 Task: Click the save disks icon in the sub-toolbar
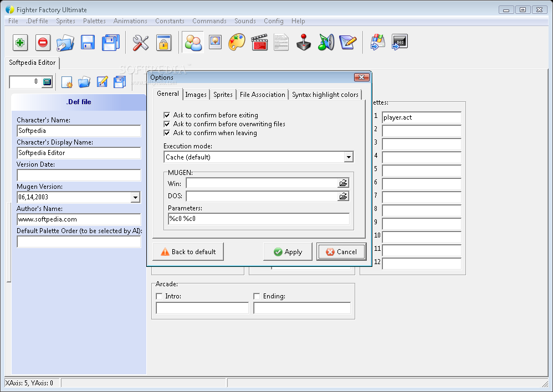(x=120, y=82)
